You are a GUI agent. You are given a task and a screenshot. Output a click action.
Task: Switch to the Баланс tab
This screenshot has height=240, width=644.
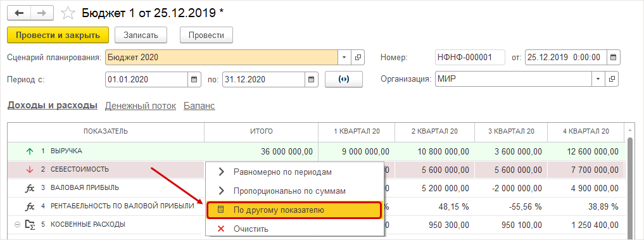199,106
